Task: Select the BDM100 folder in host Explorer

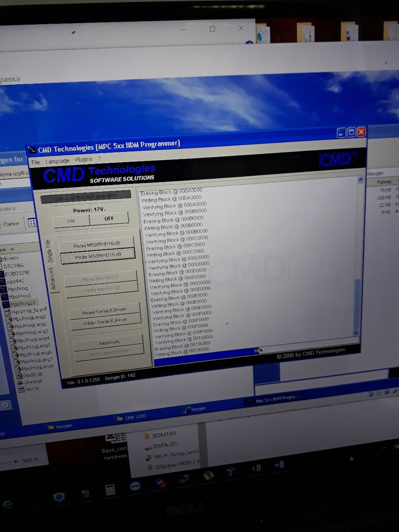Action: click(x=160, y=435)
